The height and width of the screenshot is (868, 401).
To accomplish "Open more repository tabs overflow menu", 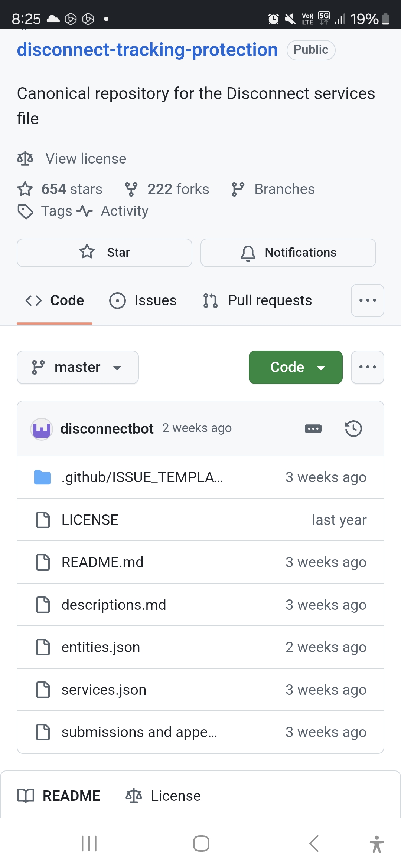I will 367,300.
